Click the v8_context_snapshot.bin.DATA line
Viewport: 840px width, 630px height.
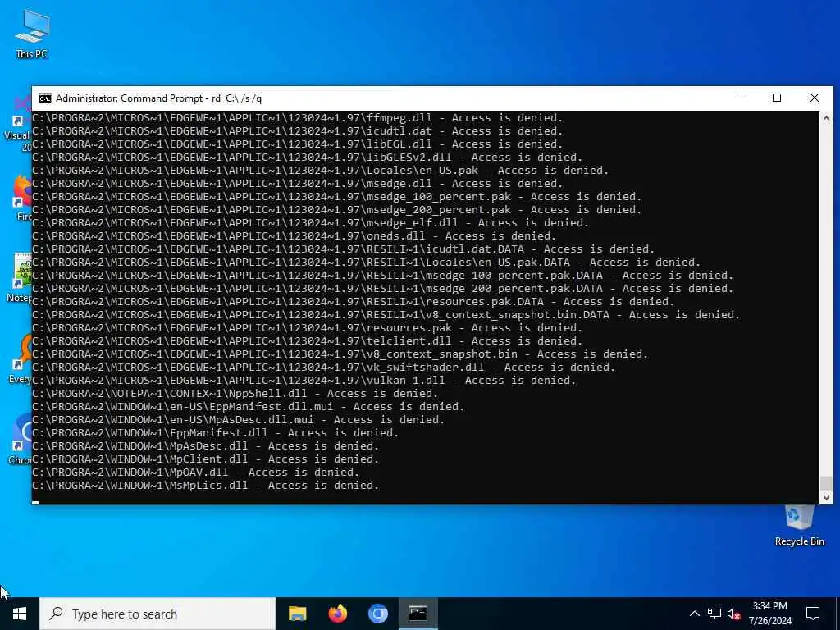[x=386, y=314]
